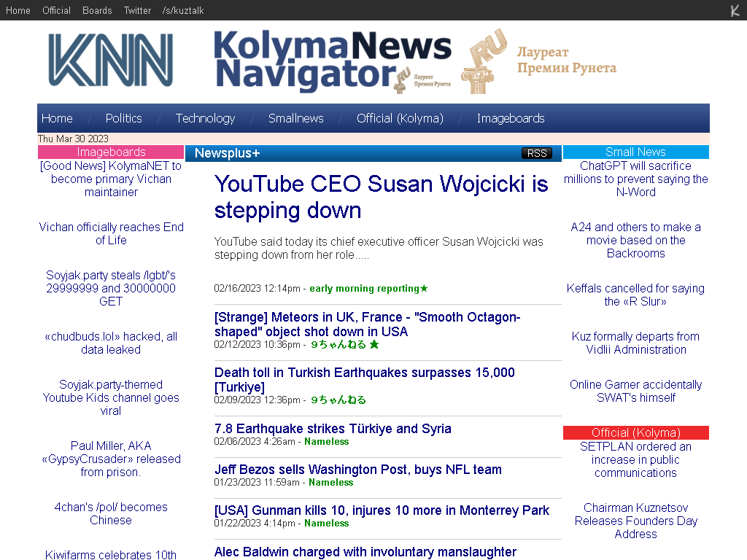Open Official (Kolyma) navigation item
This screenshot has width=747, height=560.
tap(399, 118)
